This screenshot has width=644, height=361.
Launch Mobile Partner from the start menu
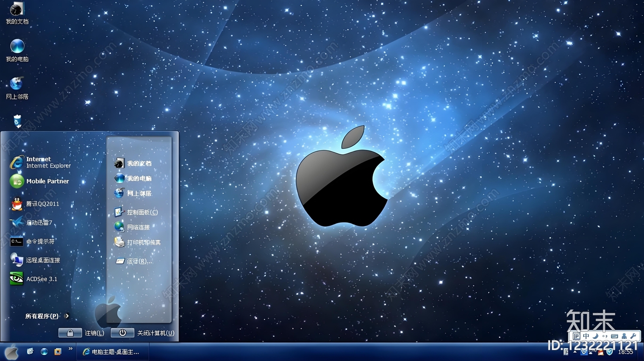39,181
